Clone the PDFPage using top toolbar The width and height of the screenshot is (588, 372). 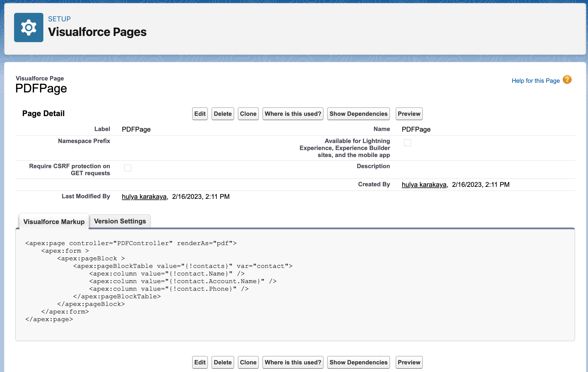pyautogui.click(x=248, y=114)
